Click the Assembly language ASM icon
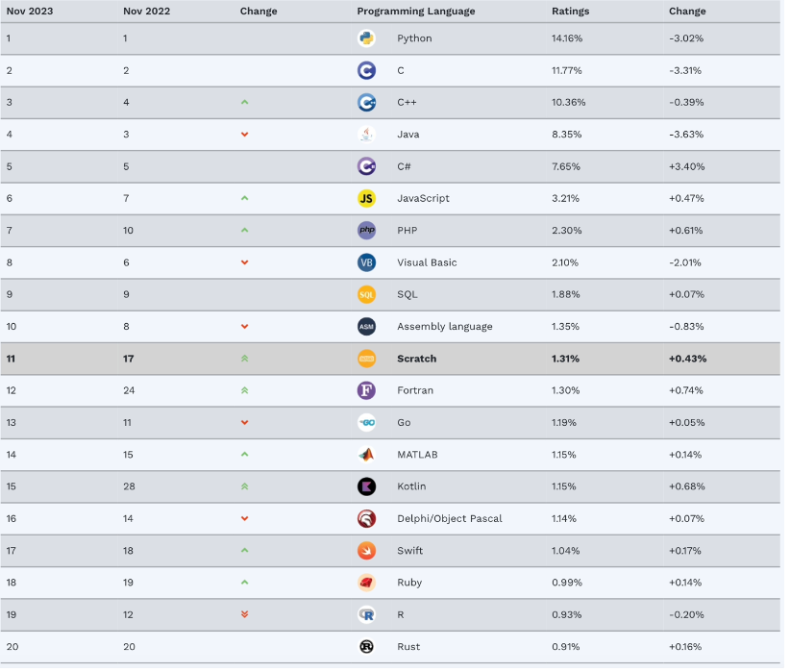Viewport: 790px width, 672px height. point(366,327)
